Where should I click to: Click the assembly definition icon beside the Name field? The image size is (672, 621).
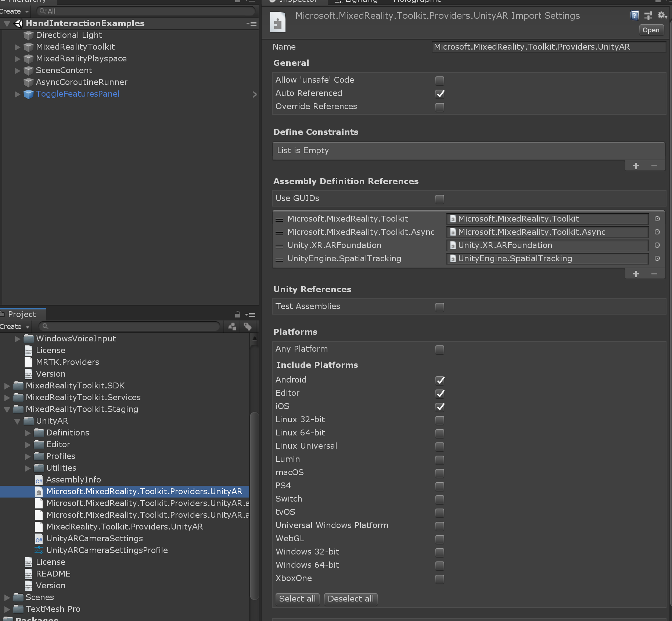[x=277, y=22]
